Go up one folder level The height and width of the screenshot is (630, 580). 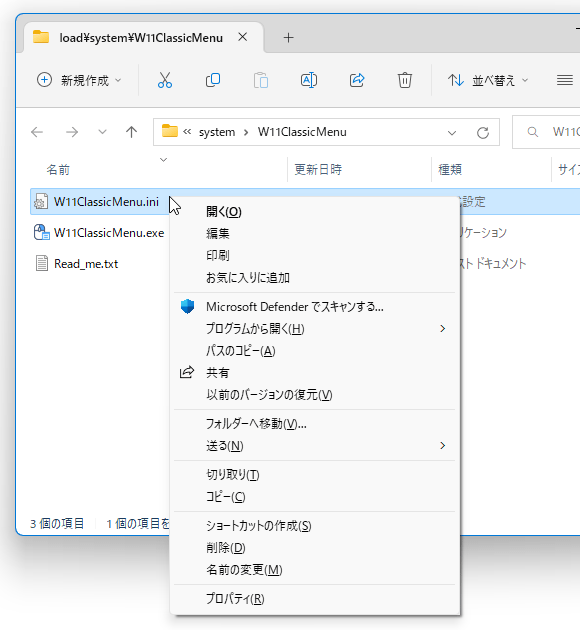click(131, 132)
